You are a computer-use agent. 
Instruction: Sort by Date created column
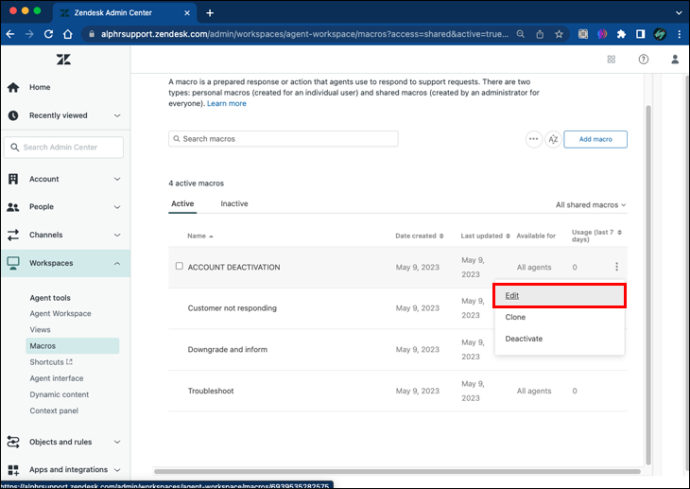(419, 236)
